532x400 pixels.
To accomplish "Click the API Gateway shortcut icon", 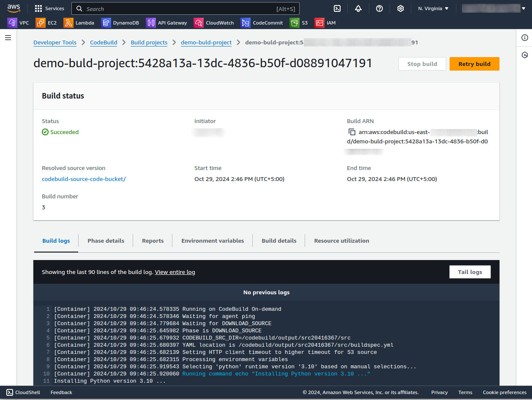I will click(151, 23).
